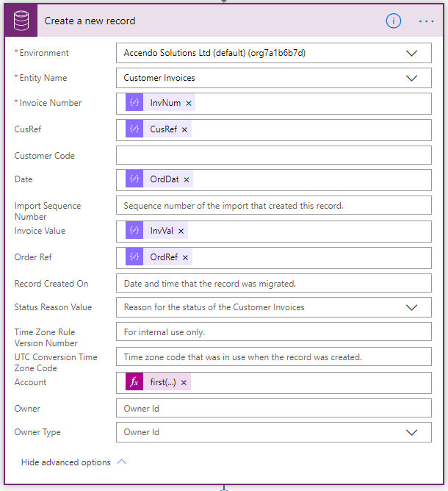Click the database icon beside Create a new record
Screen dimensions: 448x491
(21, 21)
